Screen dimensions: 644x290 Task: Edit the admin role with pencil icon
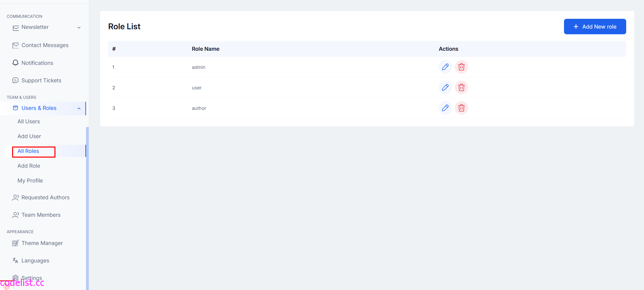tap(445, 67)
